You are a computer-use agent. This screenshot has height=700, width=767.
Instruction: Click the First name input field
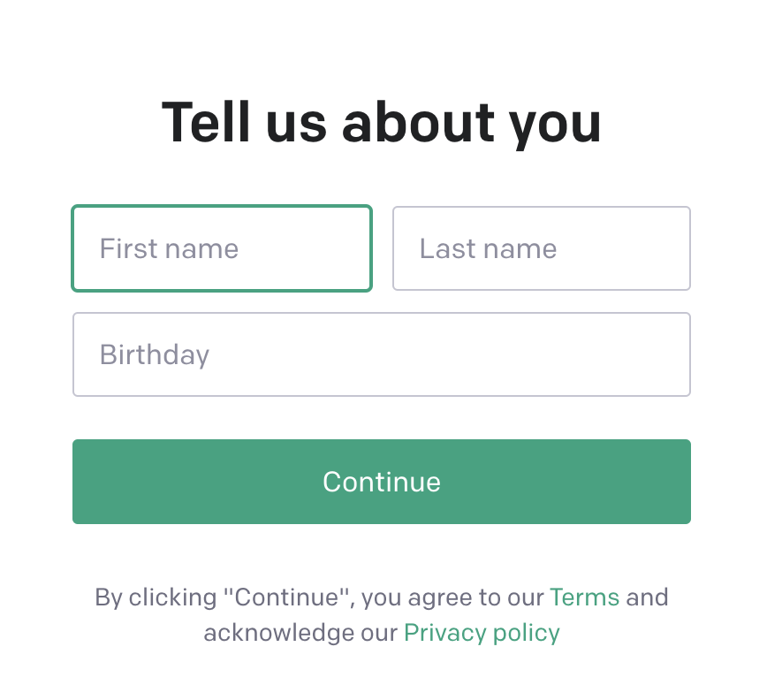click(x=221, y=248)
